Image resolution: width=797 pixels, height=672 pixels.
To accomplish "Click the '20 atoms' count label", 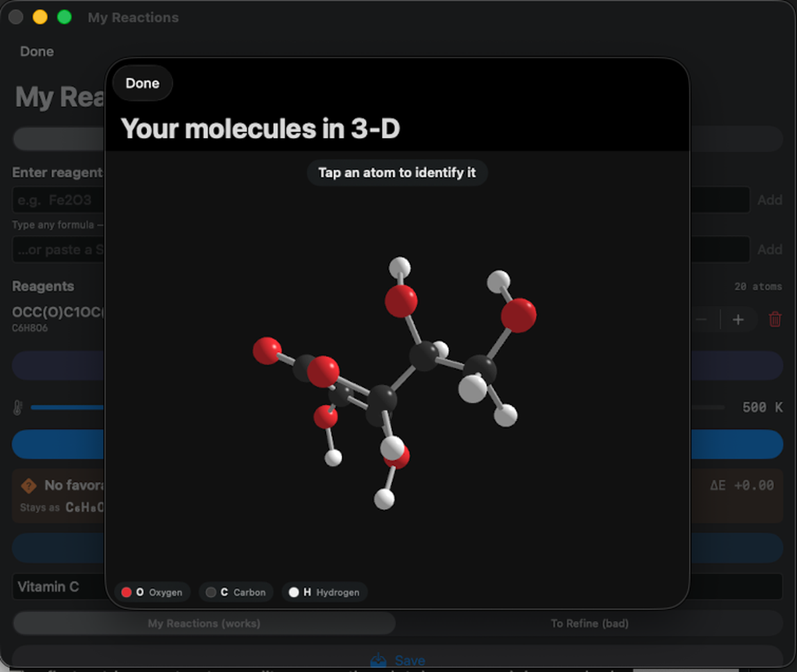I will click(758, 286).
